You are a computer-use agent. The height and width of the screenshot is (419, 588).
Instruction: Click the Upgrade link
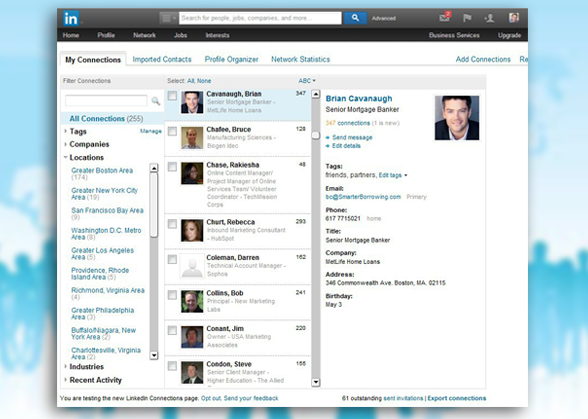pyautogui.click(x=509, y=35)
